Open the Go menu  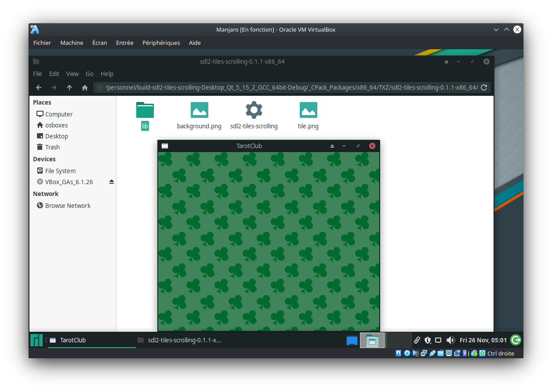(x=90, y=74)
